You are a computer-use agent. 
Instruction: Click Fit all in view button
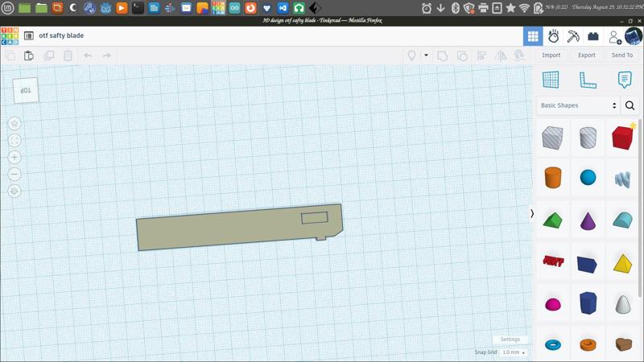[14, 140]
